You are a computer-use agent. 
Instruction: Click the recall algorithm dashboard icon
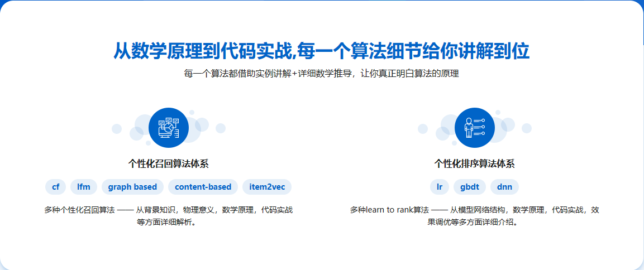coord(168,128)
